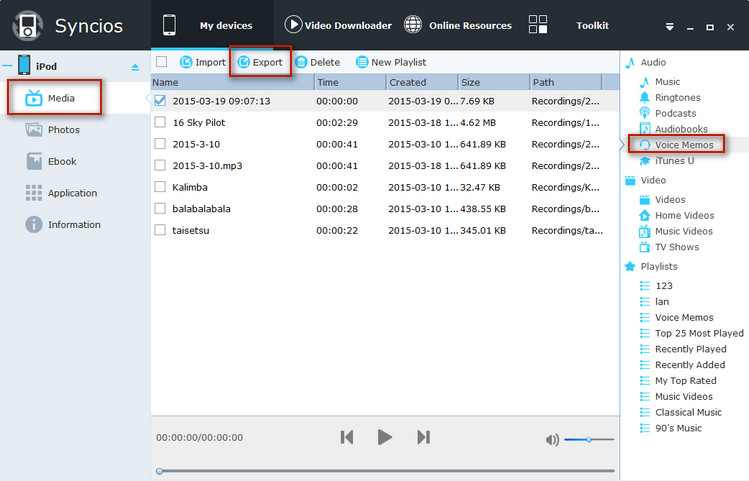Screen dimensions: 749x481
Task: Switch to the Video Downloader tab
Action: [337, 25]
